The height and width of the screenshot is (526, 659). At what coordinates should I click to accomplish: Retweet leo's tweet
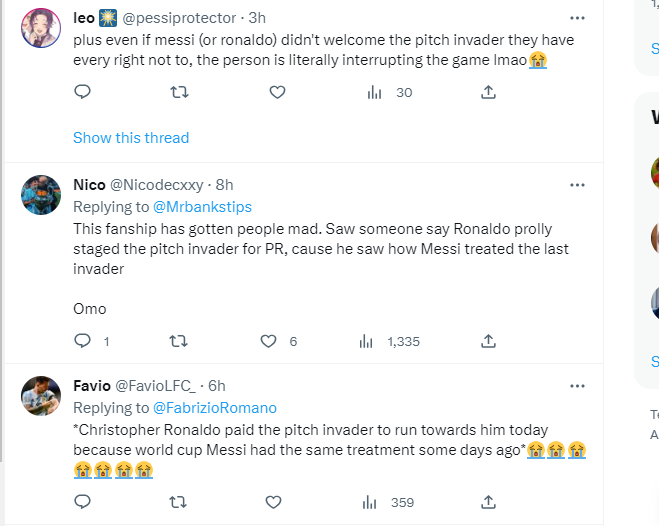pos(179,92)
